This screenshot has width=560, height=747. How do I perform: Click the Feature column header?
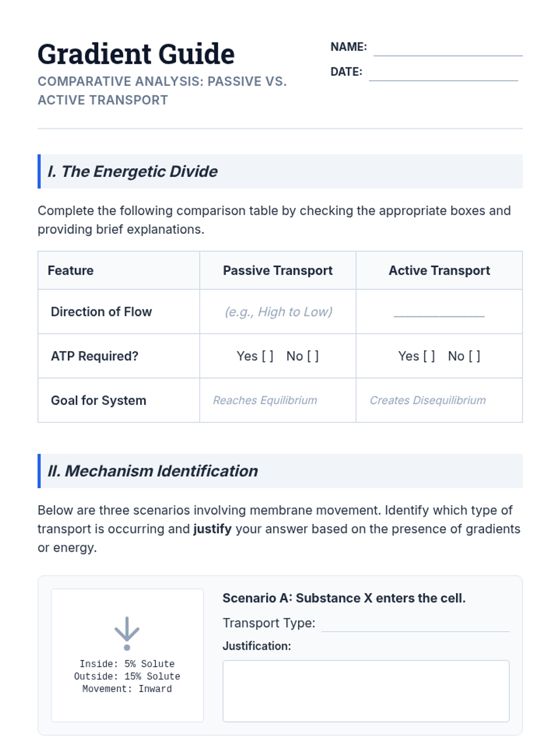[70, 271]
